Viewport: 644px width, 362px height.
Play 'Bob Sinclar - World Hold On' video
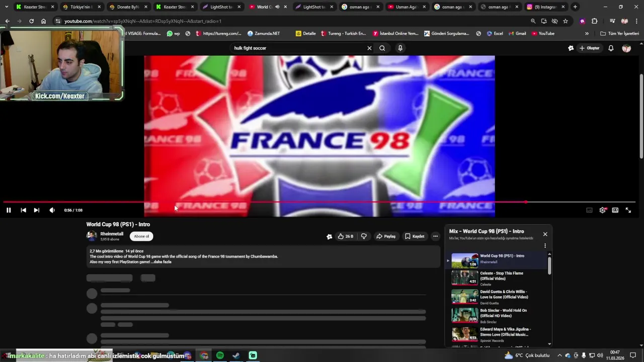click(x=496, y=316)
